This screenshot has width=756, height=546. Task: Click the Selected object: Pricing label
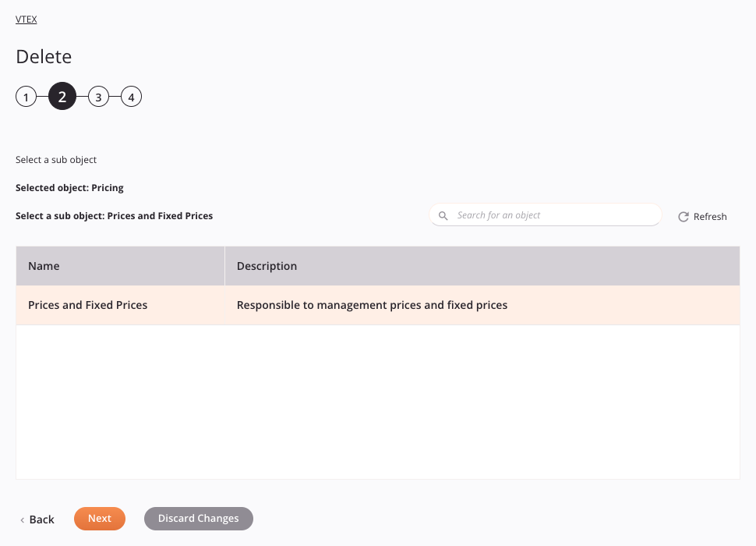pos(69,188)
